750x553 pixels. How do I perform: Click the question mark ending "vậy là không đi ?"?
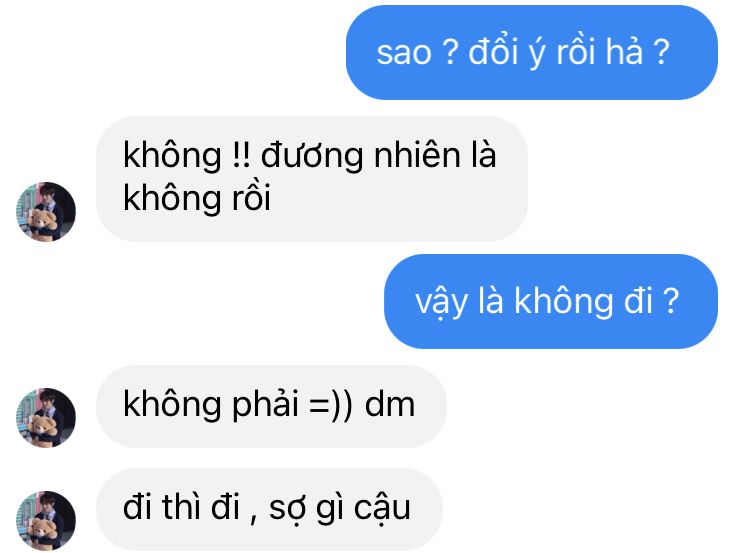(672, 300)
